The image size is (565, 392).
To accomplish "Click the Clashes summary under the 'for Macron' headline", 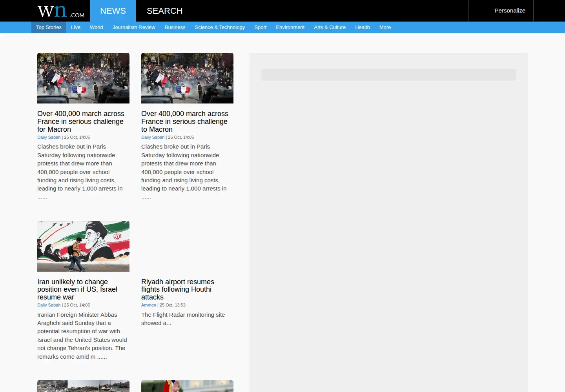I will tap(80, 172).
